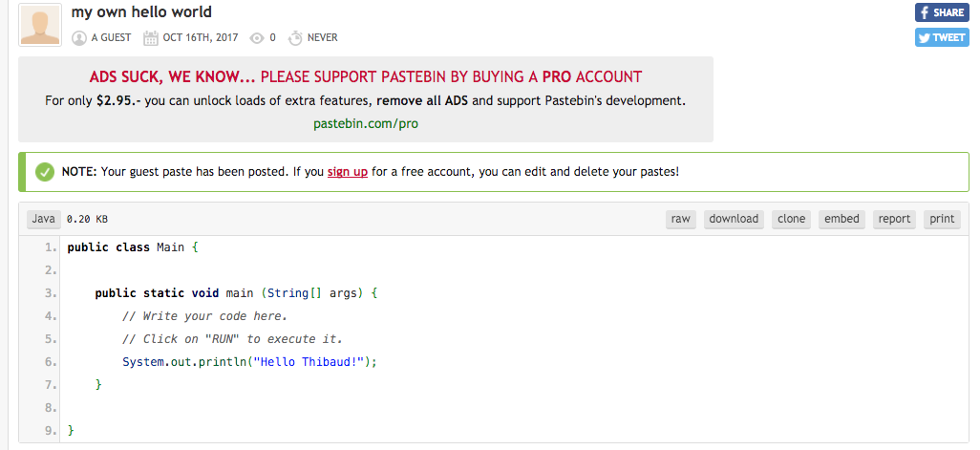This screenshot has width=980, height=450.
Task: Download the paste file
Action: point(734,219)
